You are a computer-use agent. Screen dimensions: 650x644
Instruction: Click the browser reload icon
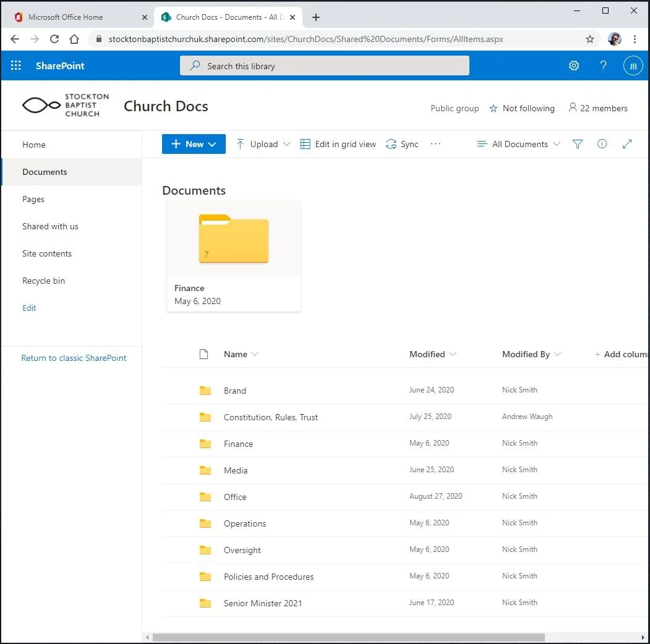click(54, 39)
